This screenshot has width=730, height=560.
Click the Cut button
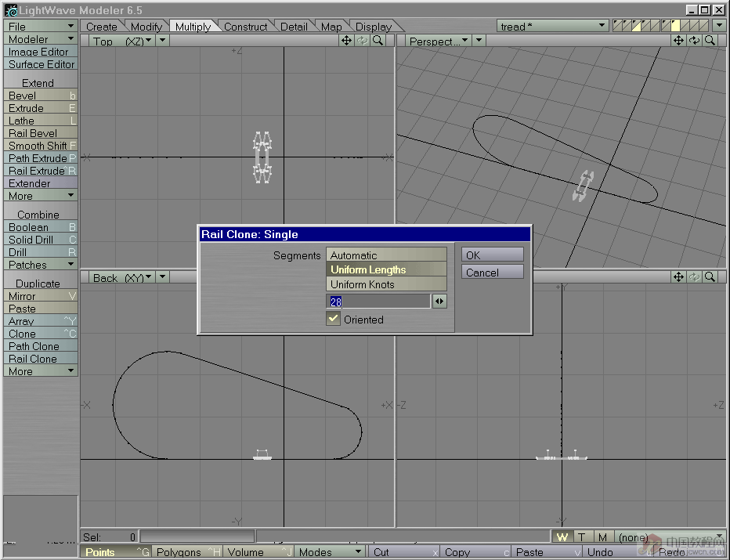(404, 552)
